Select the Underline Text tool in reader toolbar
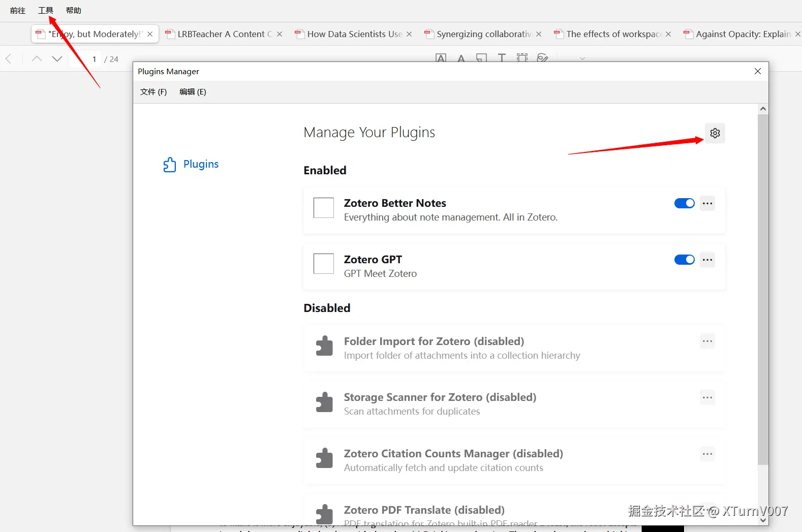The image size is (802, 532). (x=461, y=58)
